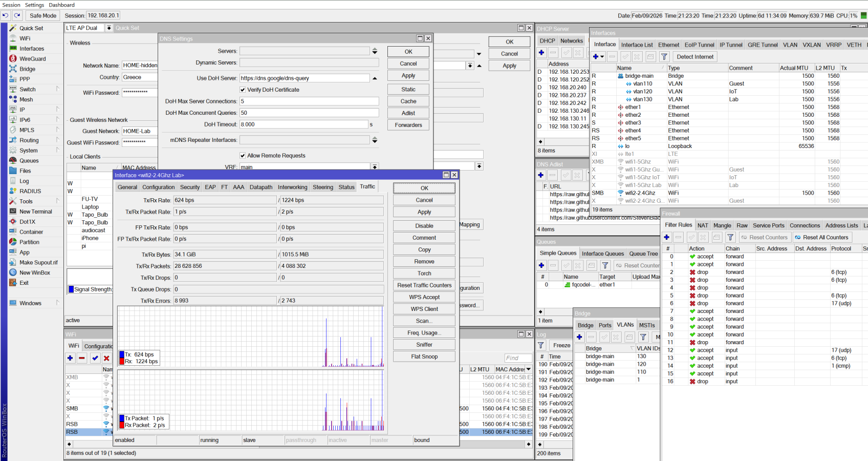Image resolution: width=868 pixels, height=461 pixels.
Task: Click the WireGuard icon in sidebar
Action: (13, 59)
